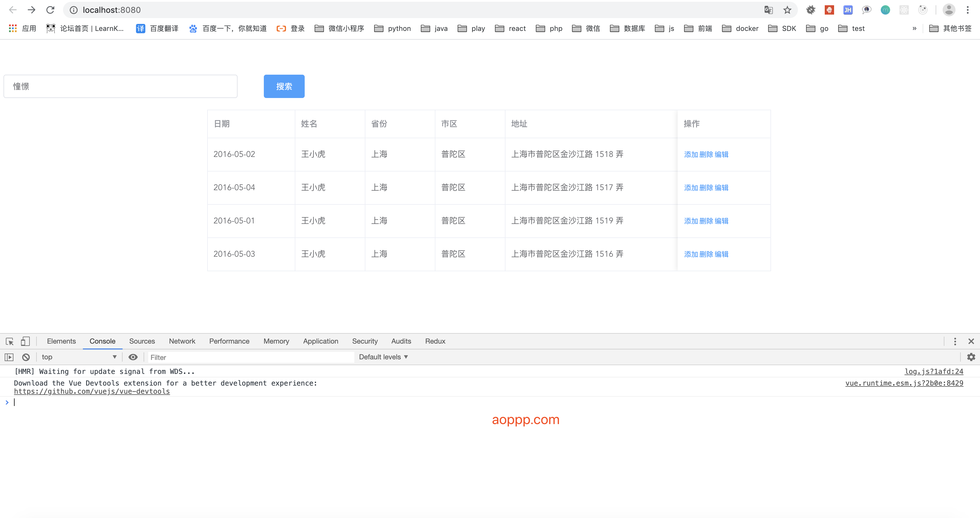
Task: Open the log.js?1afd:24 source link
Action: [x=934, y=372]
